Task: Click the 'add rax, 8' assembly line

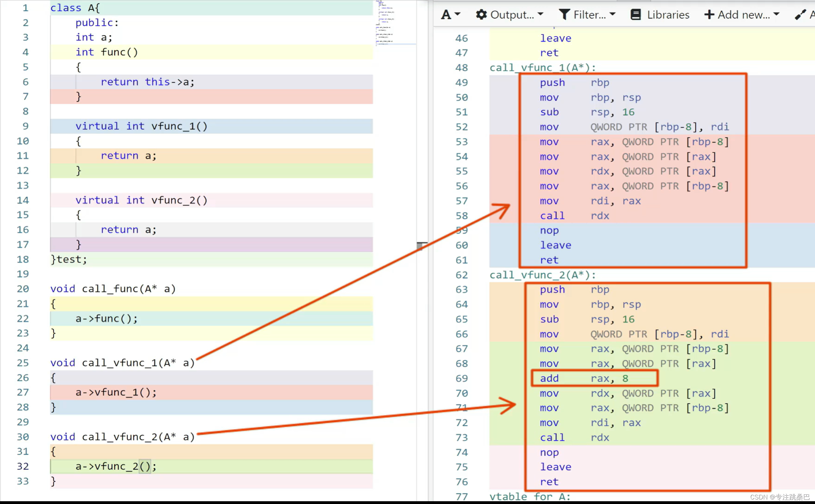Action: 584,378
